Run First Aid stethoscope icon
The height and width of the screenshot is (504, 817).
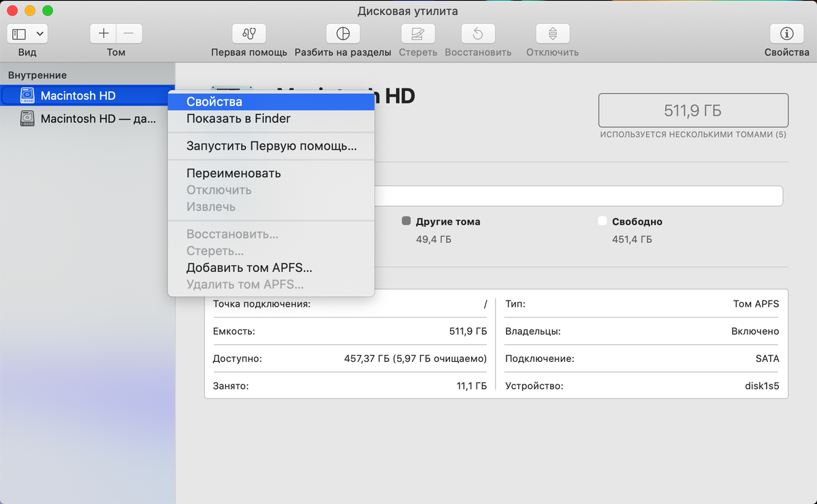249,33
